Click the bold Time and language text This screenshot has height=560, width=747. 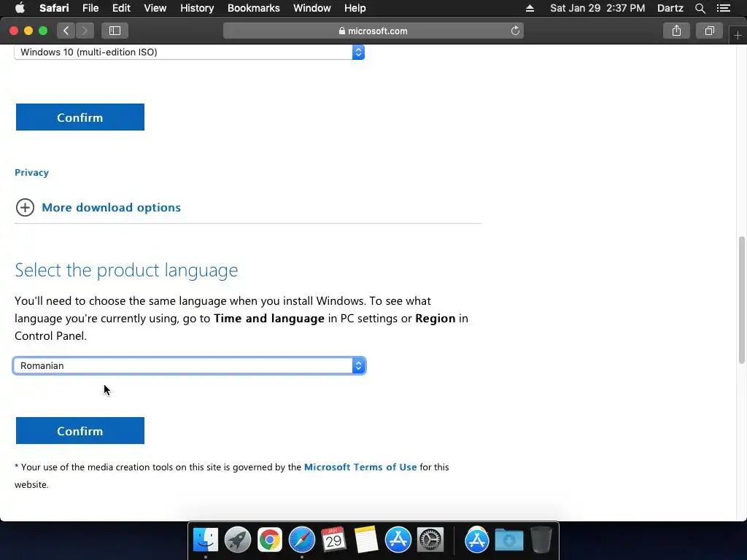pyautogui.click(x=269, y=318)
